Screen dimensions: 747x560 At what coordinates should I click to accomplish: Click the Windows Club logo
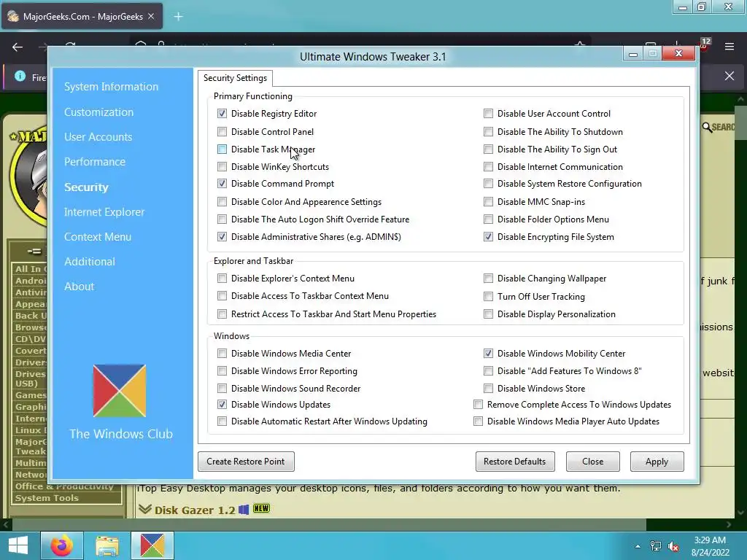(120, 391)
